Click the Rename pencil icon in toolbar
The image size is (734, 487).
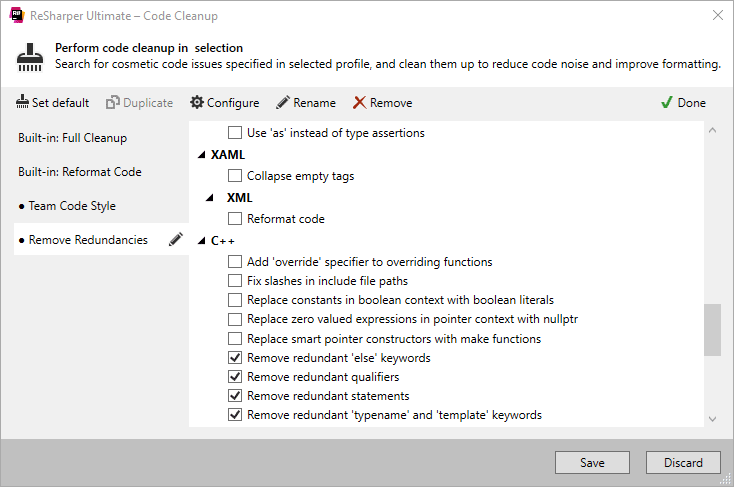283,102
